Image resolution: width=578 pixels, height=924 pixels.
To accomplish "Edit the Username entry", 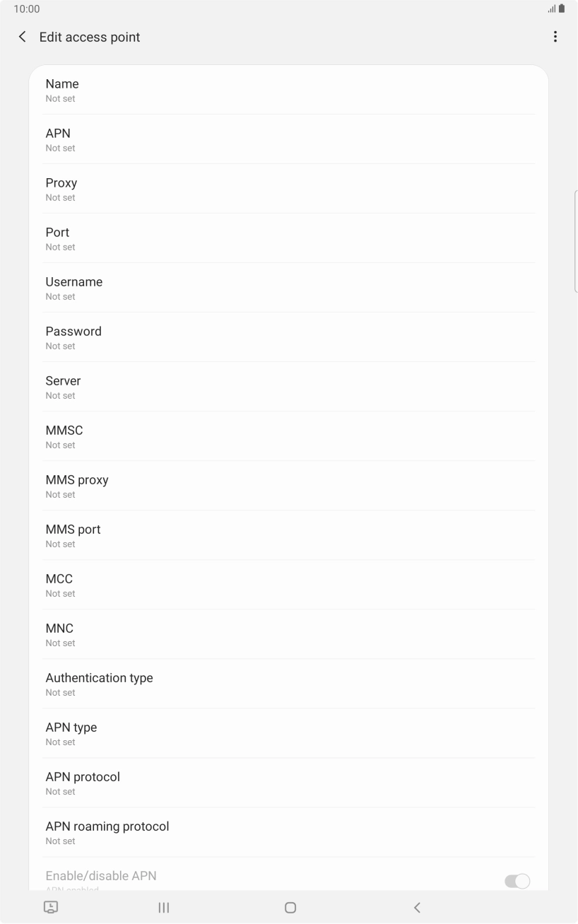I will (x=288, y=288).
